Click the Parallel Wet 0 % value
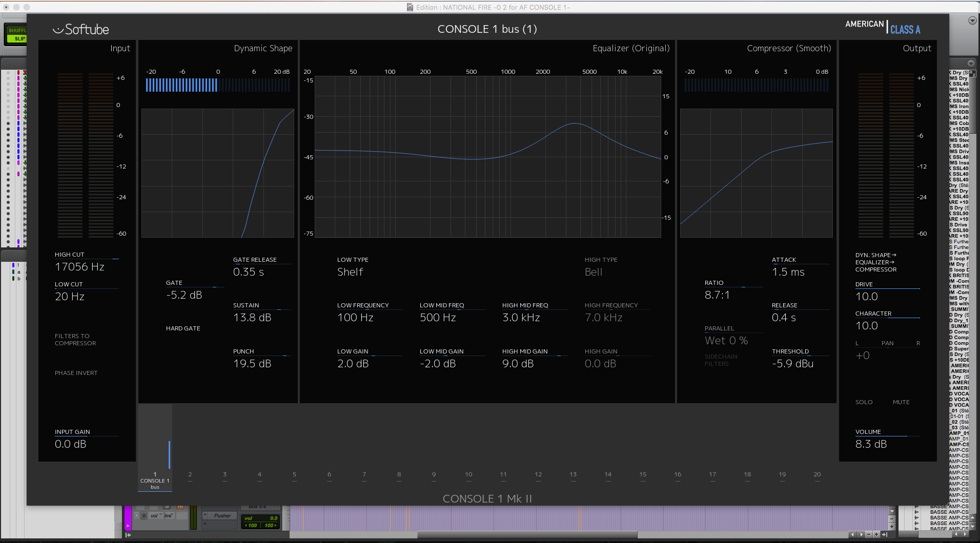The image size is (980, 543). (x=726, y=341)
